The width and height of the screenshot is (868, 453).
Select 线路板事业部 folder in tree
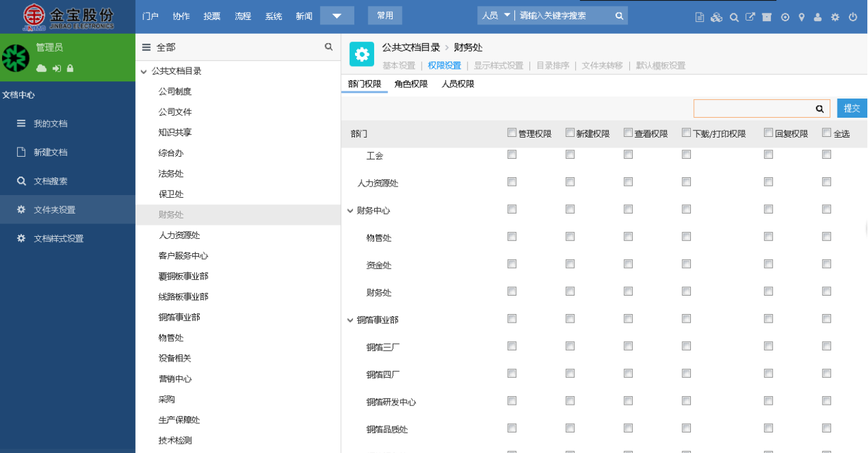(183, 297)
